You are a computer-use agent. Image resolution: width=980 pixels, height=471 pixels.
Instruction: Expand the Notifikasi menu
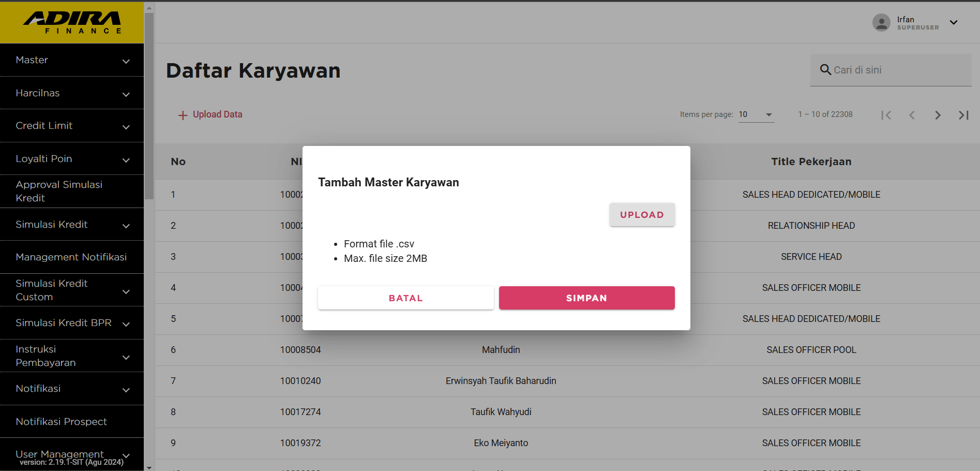click(72, 389)
